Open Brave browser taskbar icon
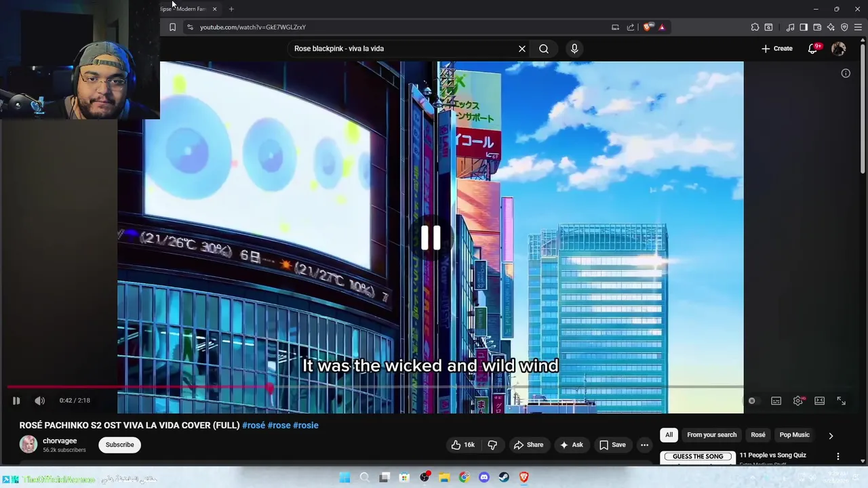868x488 pixels. (x=524, y=477)
